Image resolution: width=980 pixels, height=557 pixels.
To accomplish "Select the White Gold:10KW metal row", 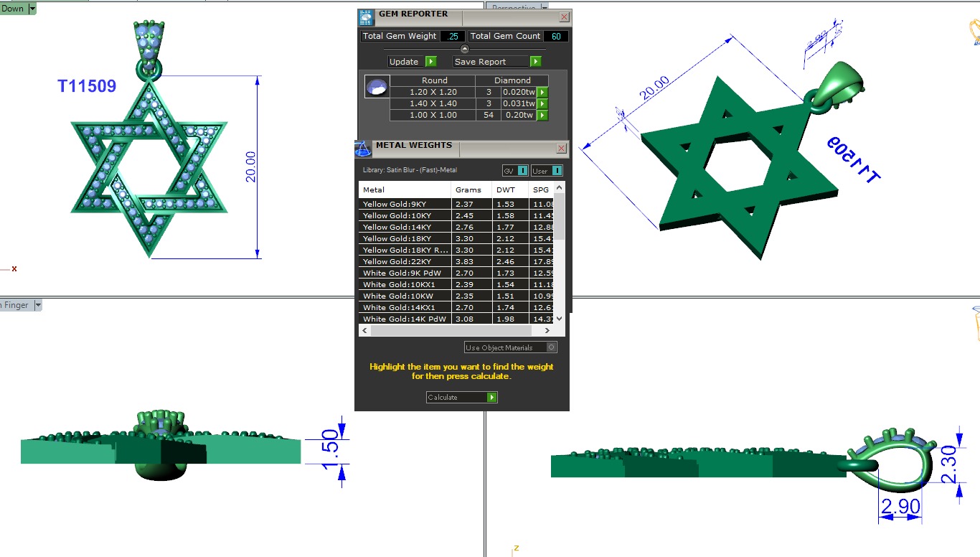I will 405,296.
